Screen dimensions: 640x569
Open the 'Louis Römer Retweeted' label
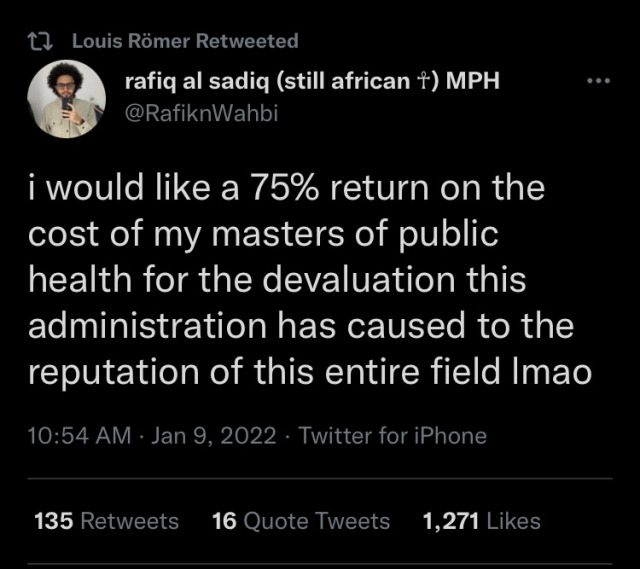coord(185,41)
